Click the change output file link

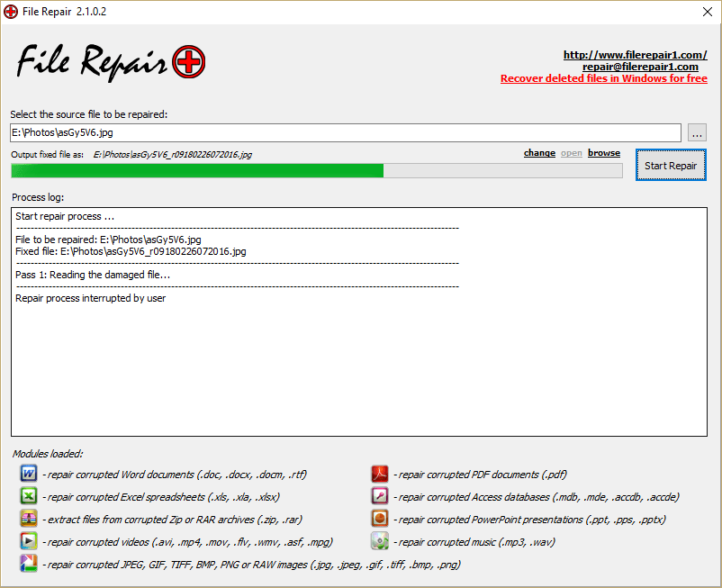tap(539, 153)
